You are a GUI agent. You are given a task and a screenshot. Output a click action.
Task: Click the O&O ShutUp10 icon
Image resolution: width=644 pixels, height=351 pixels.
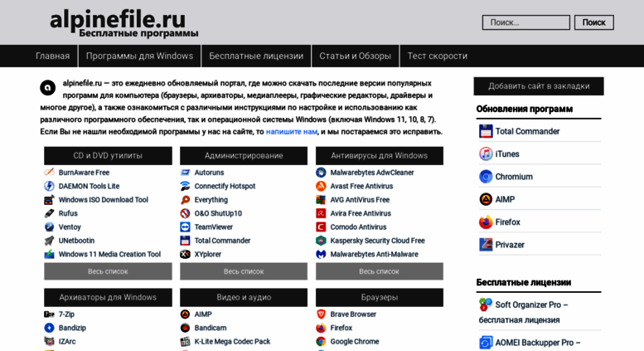(x=185, y=213)
